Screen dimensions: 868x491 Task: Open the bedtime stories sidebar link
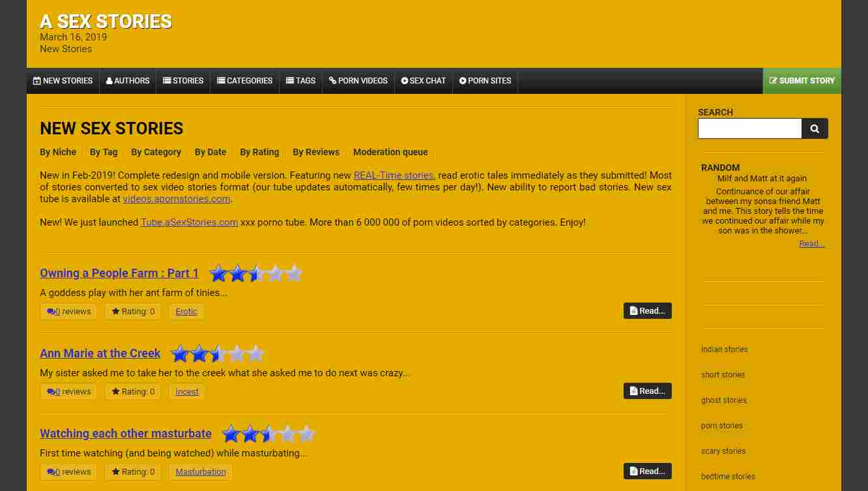(x=728, y=477)
